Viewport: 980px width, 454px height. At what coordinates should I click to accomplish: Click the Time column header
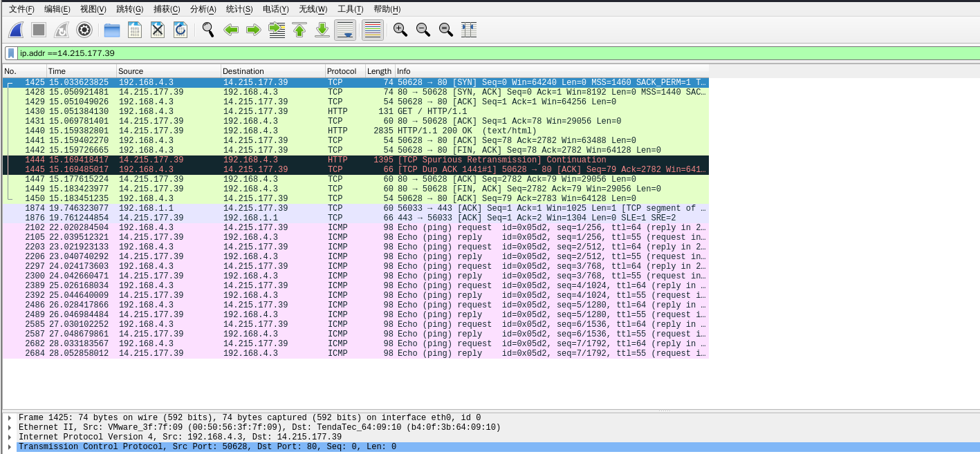[x=57, y=71]
